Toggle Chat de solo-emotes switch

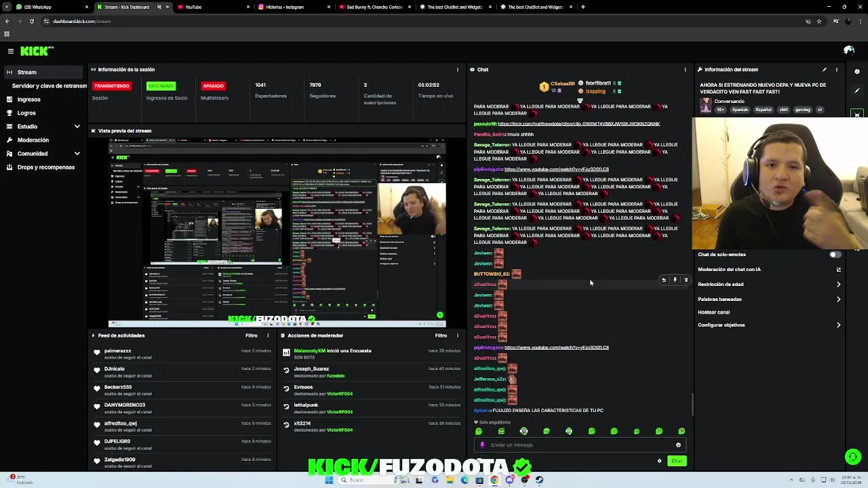point(835,255)
